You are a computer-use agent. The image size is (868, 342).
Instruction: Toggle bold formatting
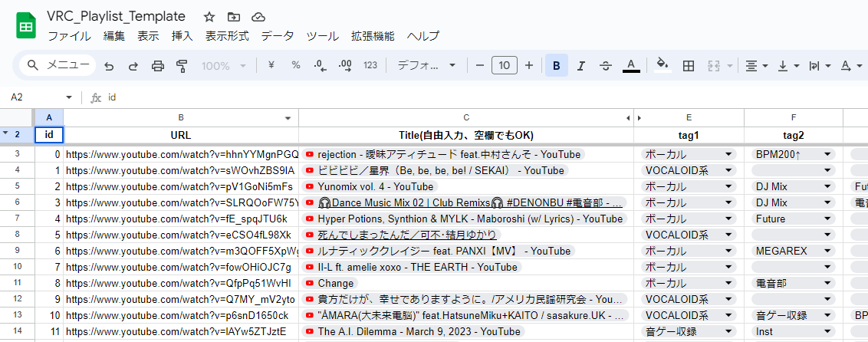[556, 66]
